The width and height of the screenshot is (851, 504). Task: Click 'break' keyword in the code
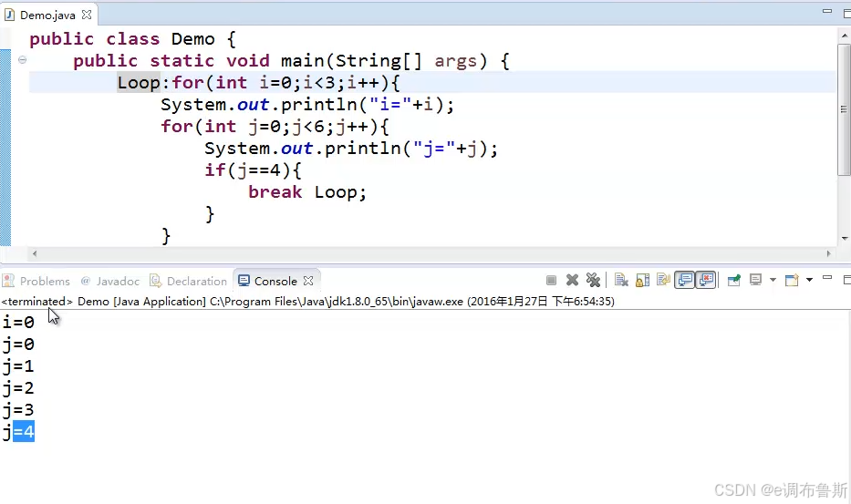(x=275, y=192)
